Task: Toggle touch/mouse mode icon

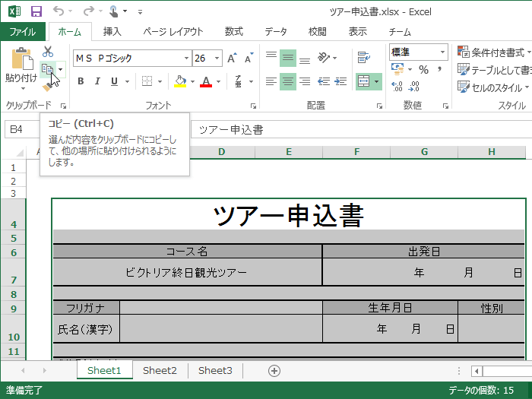Action: click(114, 11)
